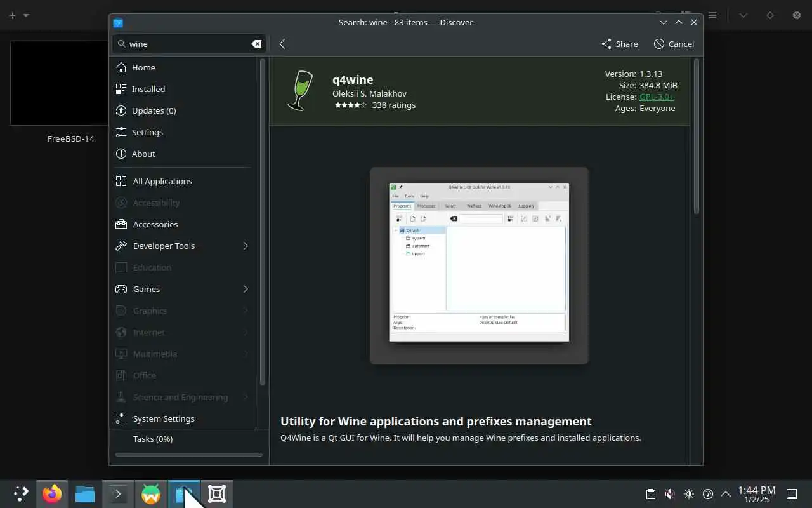Open System Settings from sidebar
The image size is (812, 508).
click(184, 418)
